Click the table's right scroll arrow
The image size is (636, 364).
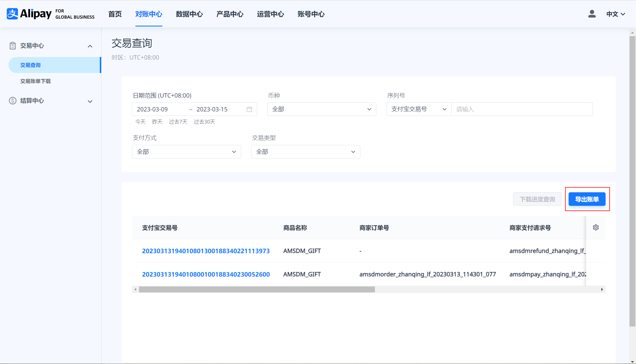(x=602, y=290)
